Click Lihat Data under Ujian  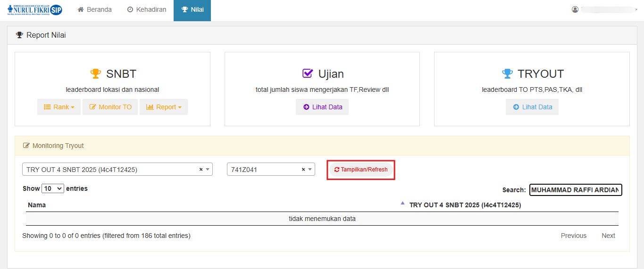(322, 107)
